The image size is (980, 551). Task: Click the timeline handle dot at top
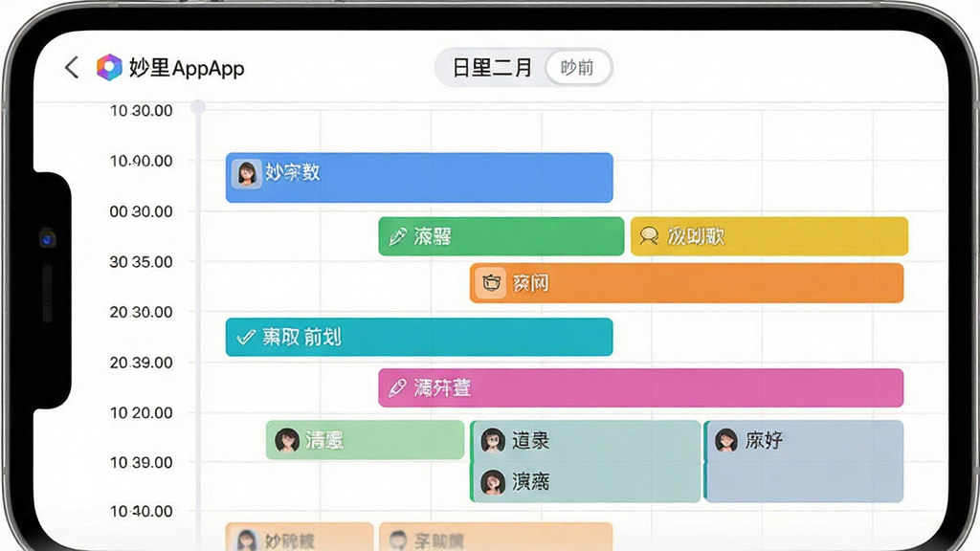point(198,107)
